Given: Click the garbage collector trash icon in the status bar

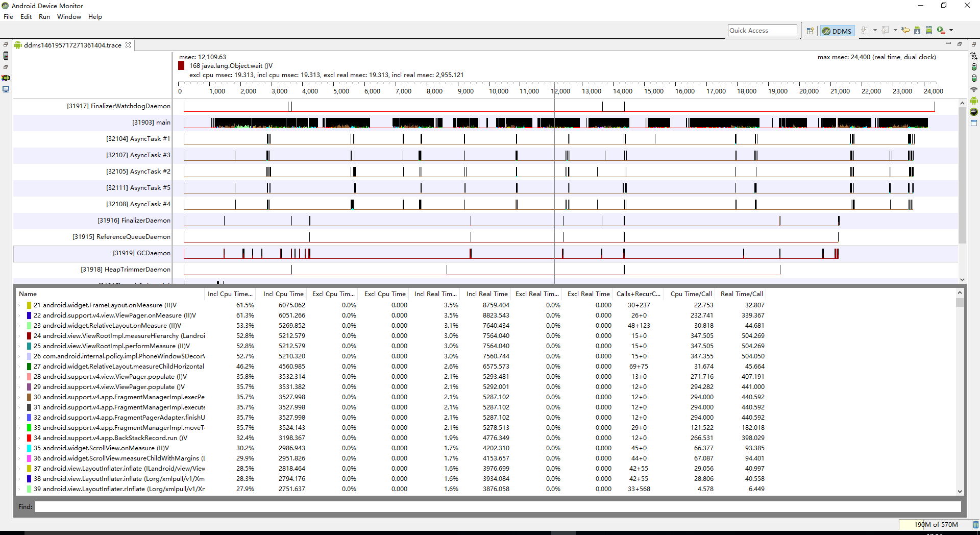Looking at the screenshot, I should click(x=975, y=524).
